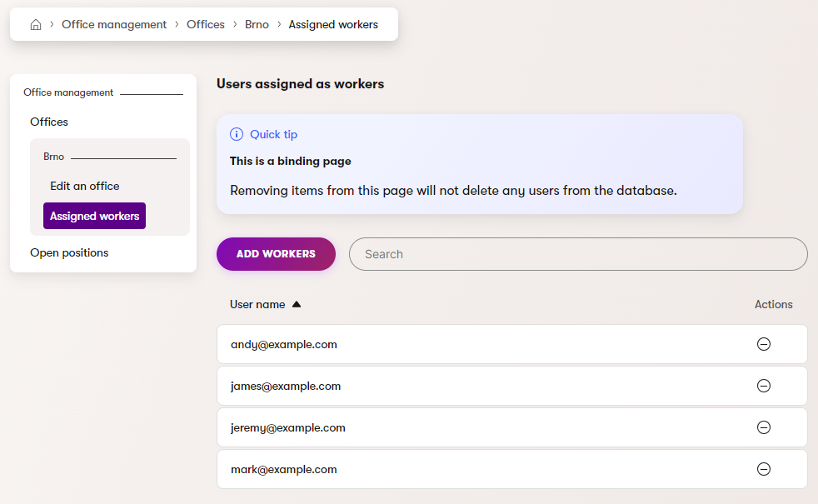
Task: Toggle sort arrow next to User name
Action: [297, 305]
